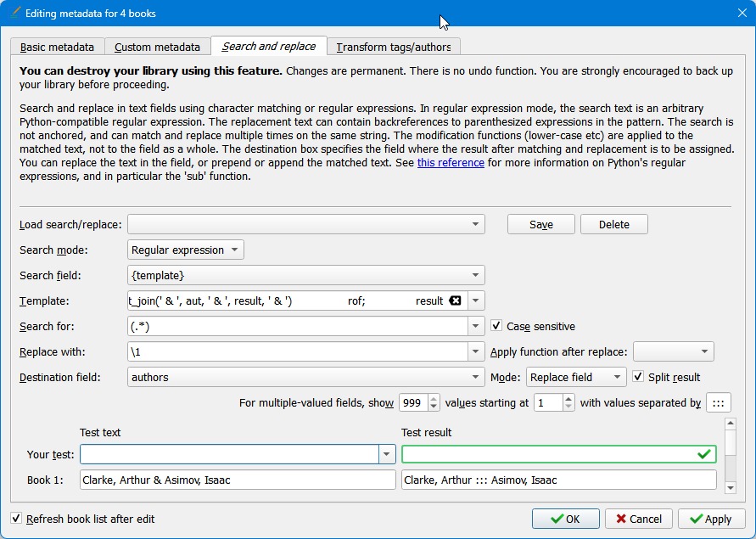Click the Save button
Image resolution: width=756 pixels, height=539 pixels.
[x=540, y=225]
